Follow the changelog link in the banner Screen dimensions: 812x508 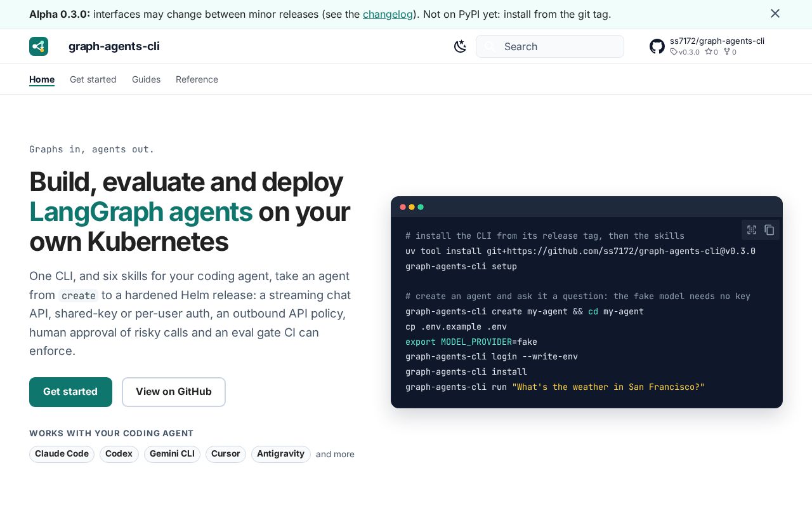(x=388, y=14)
